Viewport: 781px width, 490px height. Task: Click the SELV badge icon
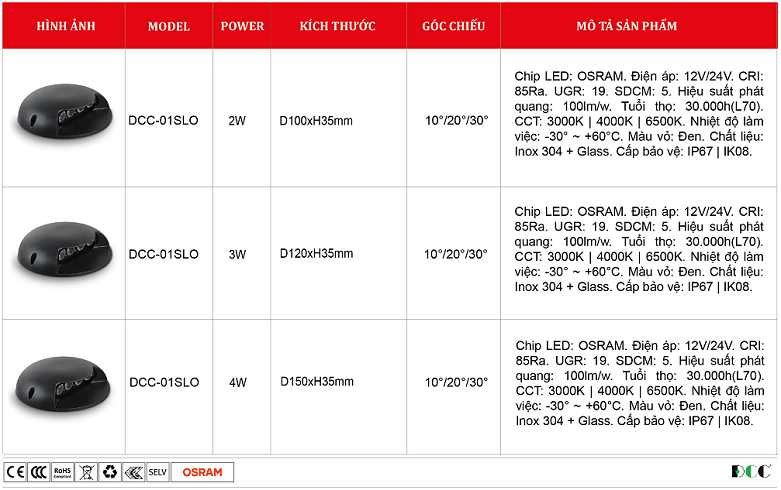[x=158, y=472]
